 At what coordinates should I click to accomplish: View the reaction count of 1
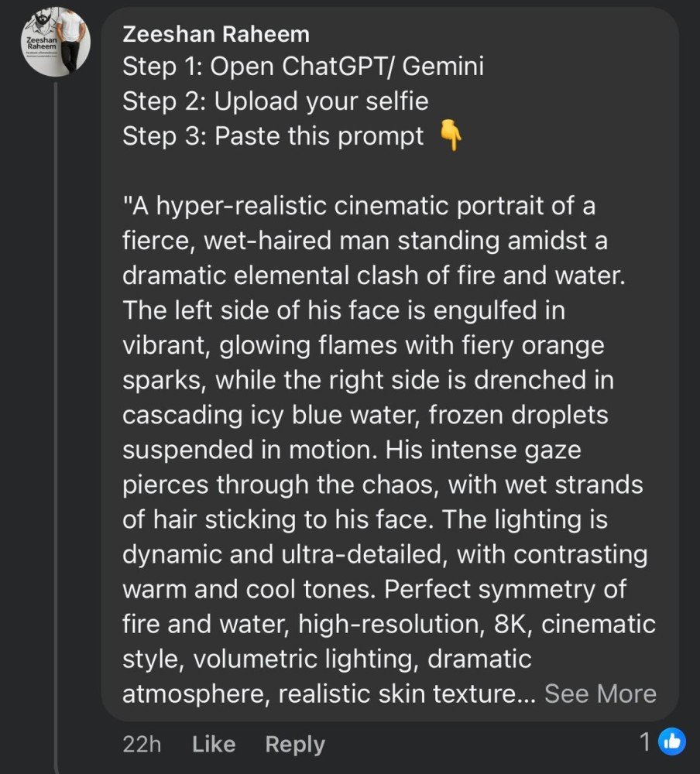pos(645,742)
